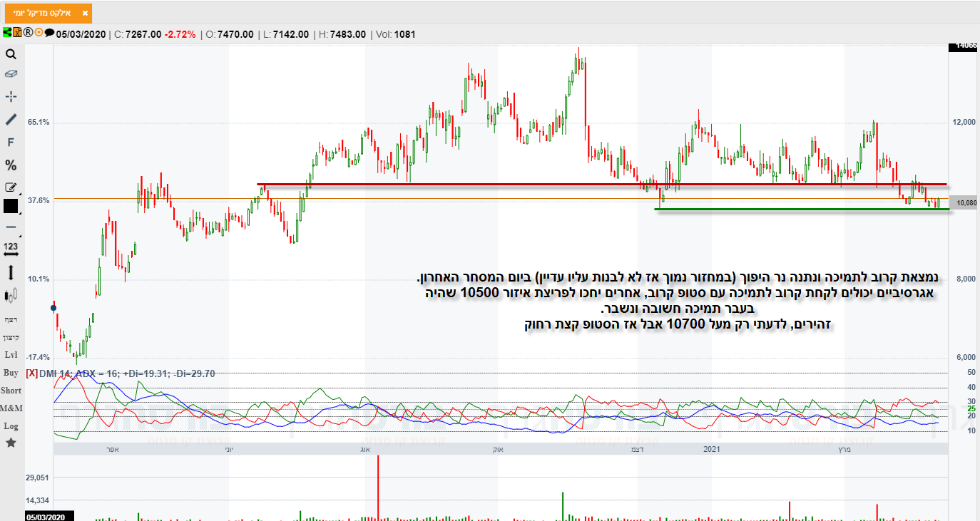Click the L: 7142.00 low value
980x521 pixels.
[x=287, y=34]
